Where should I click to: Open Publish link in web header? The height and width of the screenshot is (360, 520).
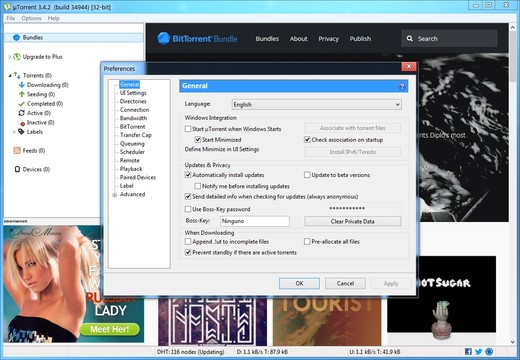click(360, 39)
